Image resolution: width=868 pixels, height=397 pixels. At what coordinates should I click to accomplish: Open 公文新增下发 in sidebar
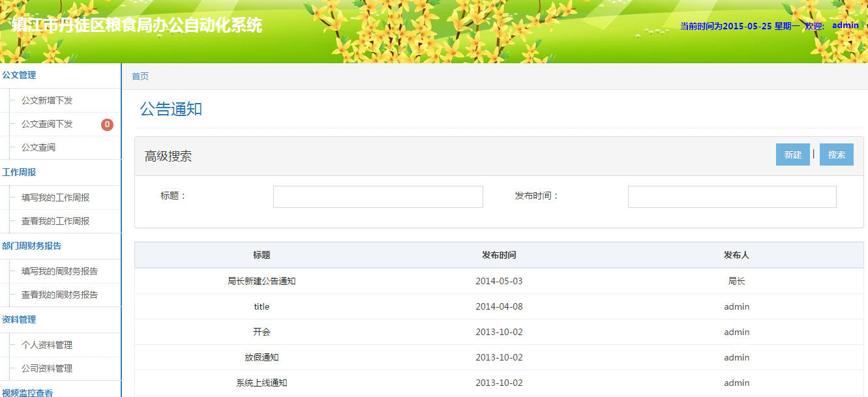tap(47, 100)
